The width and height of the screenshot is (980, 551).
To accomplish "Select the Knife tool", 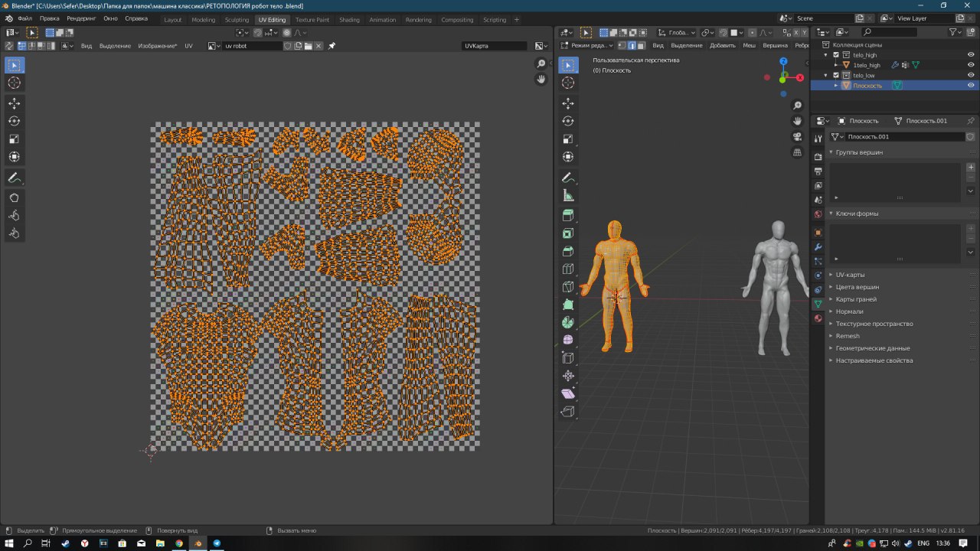I will 568,287.
